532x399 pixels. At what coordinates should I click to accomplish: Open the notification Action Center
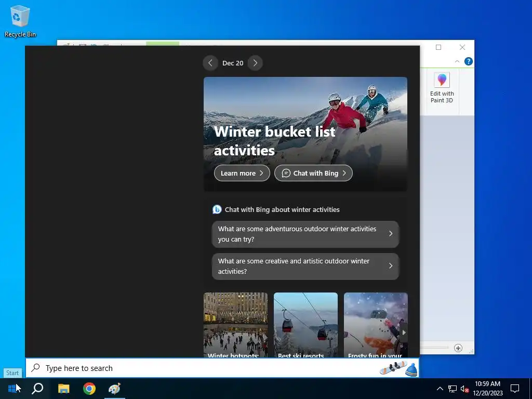click(515, 389)
